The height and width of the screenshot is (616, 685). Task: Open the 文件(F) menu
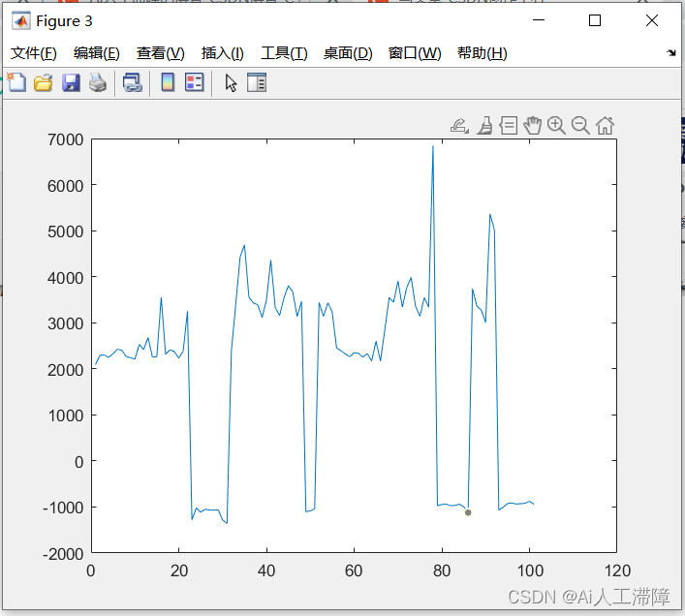34,53
